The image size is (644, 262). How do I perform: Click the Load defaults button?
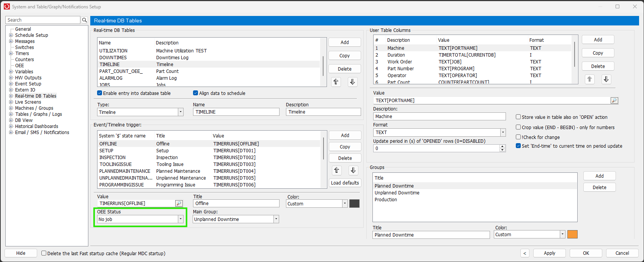[x=345, y=183]
